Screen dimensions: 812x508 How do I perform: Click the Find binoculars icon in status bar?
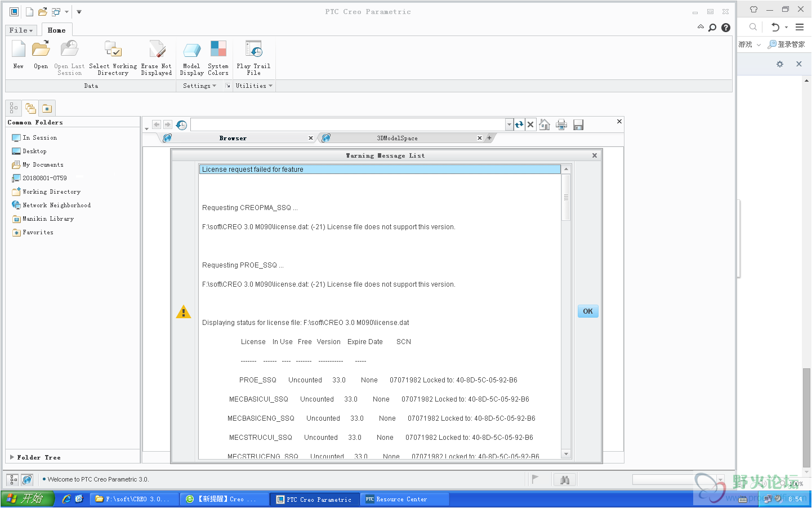click(x=565, y=480)
